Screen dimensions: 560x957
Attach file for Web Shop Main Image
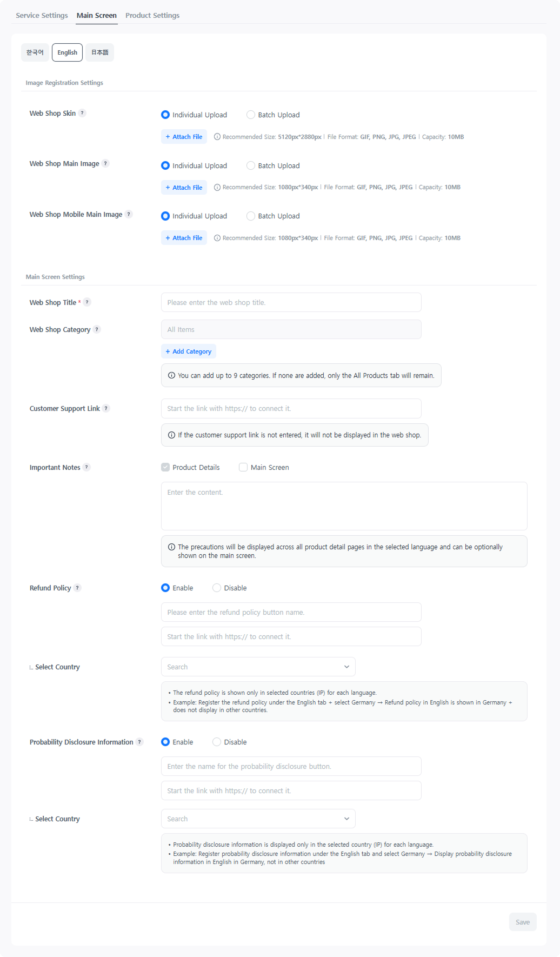(184, 188)
